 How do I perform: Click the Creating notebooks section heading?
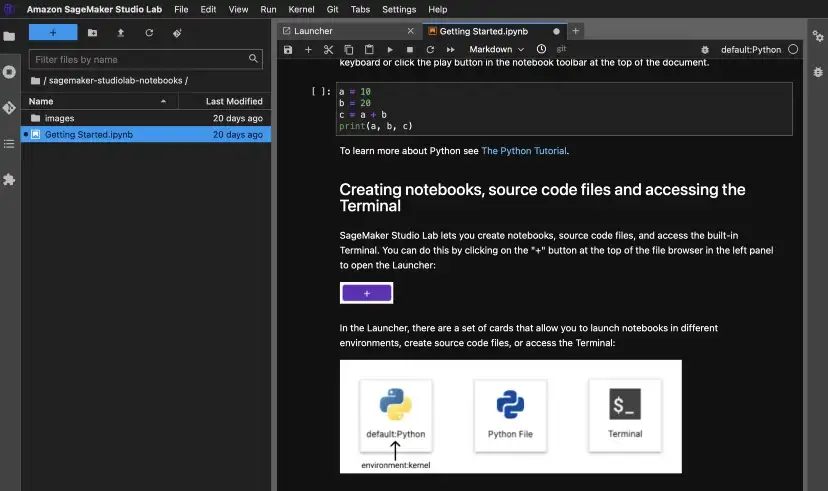(542, 197)
